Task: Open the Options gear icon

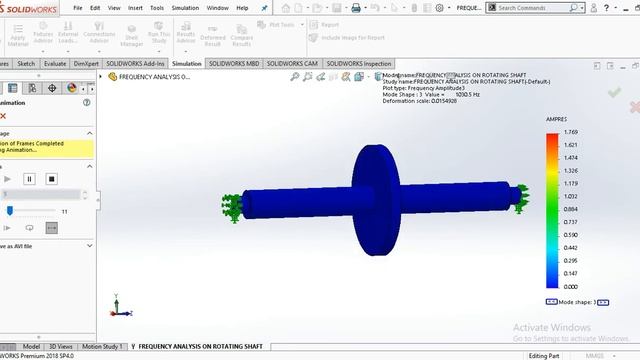Action: [x=439, y=8]
